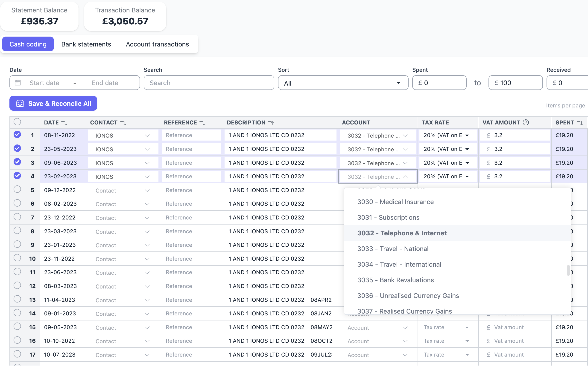Open the IONOS contact dropdown in row 1
The height and width of the screenshot is (369, 588).
click(x=123, y=135)
